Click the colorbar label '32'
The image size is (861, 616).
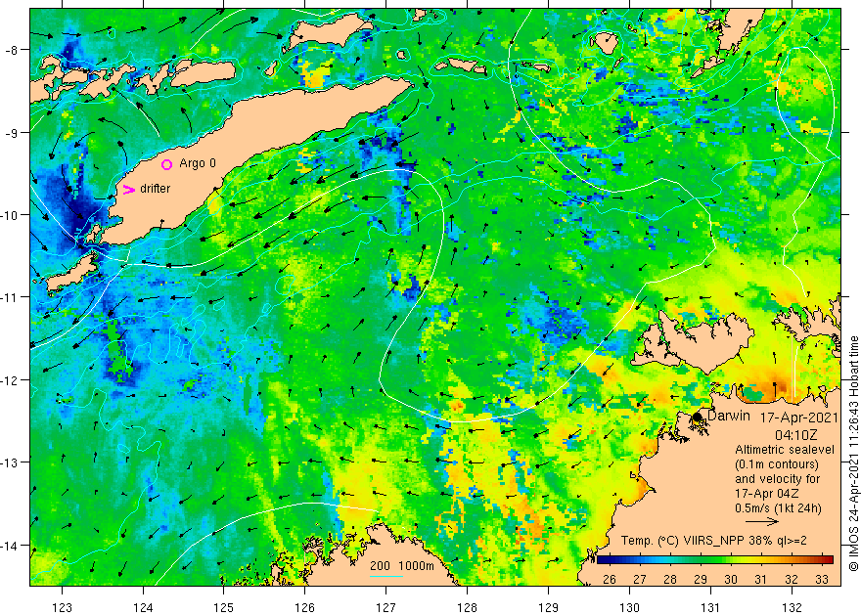click(791, 579)
